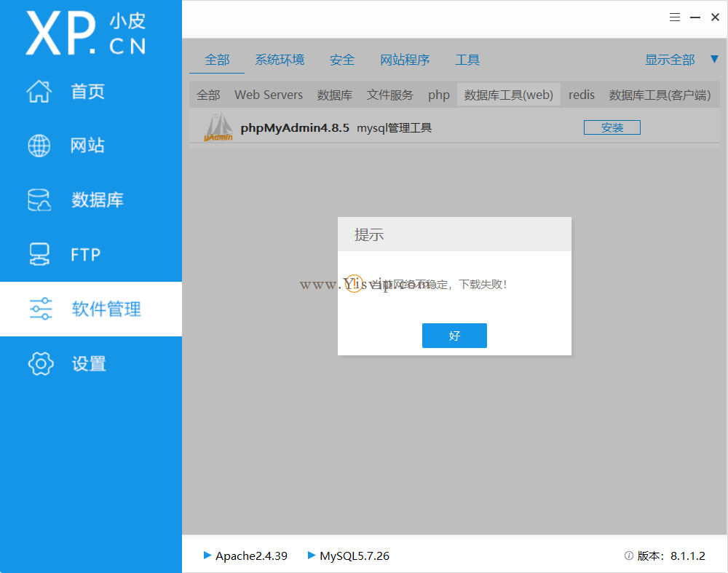728x573 pixels.
Task: Click the phpMyAdmin4.8.5 name text
Action: (295, 127)
